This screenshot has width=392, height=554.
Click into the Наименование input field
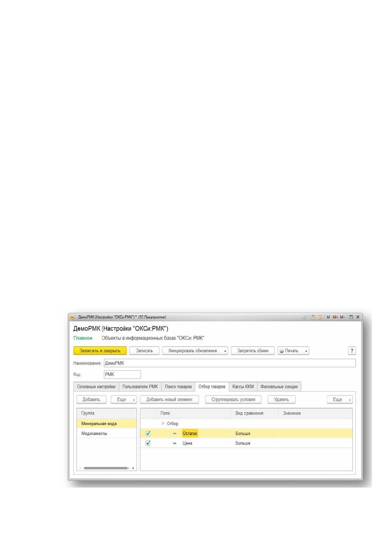[x=230, y=363]
